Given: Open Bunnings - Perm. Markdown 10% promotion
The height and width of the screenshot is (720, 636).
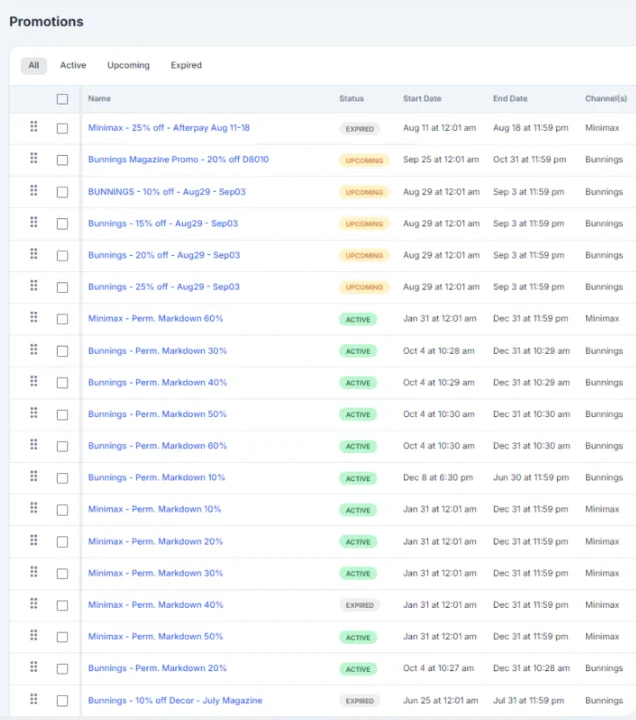Looking at the screenshot, I should pyautogui.click(x=157, y=478).
